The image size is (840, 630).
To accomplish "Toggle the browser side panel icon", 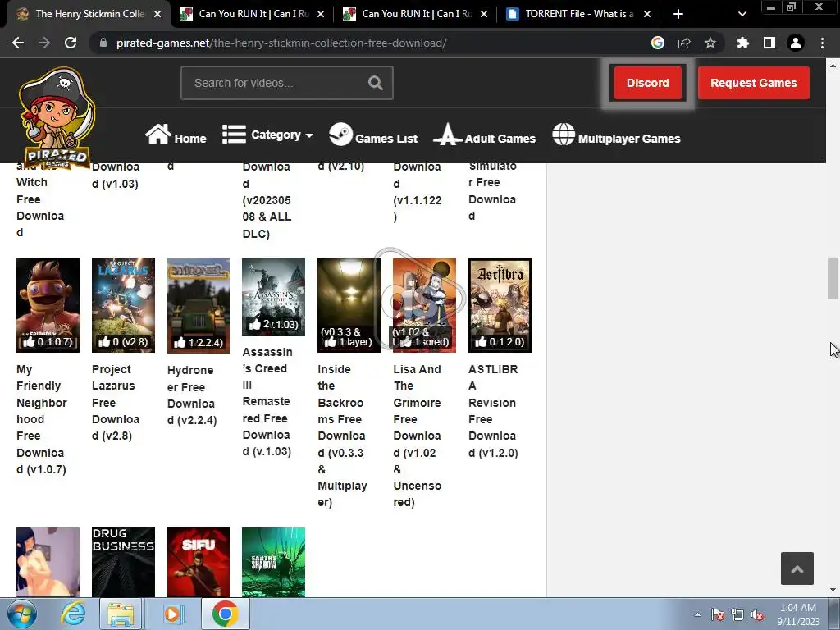I will (x=769, y=43).
